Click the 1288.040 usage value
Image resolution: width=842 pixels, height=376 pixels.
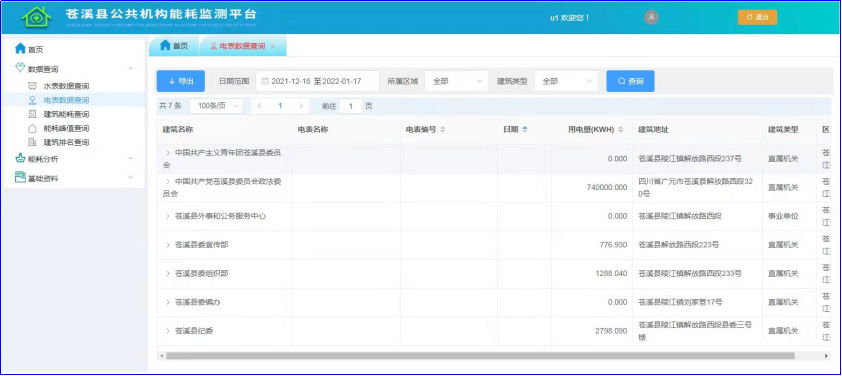click(611, 273)
